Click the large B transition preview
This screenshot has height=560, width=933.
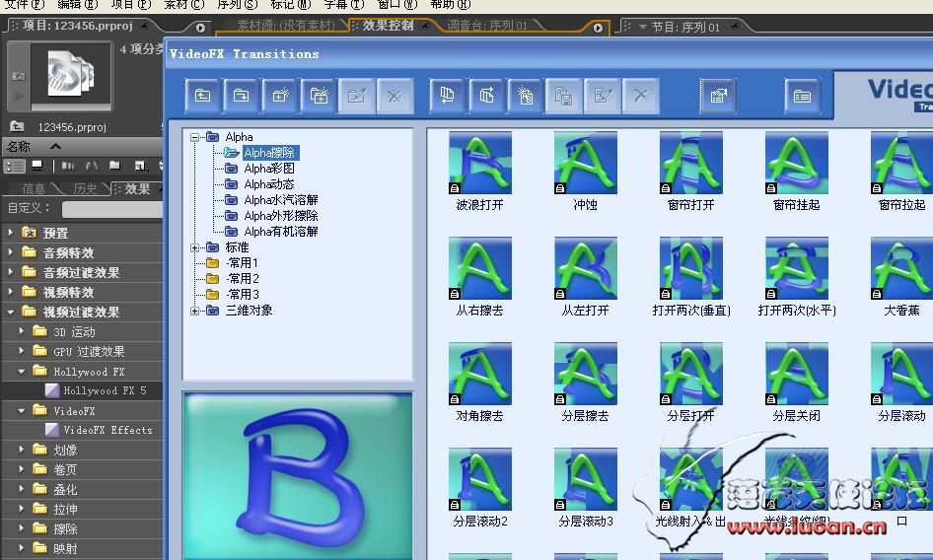pyautogui.click(x=298, y=476)
